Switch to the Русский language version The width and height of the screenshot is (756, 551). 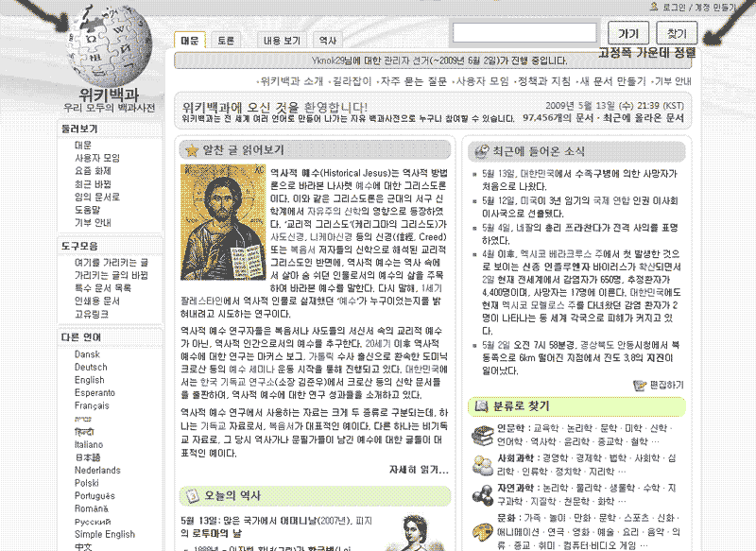click(x=93, y=522)
